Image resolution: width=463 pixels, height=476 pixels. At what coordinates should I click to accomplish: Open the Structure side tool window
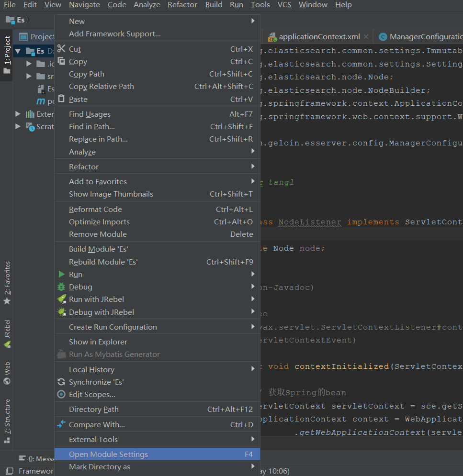tap(7, 421)
